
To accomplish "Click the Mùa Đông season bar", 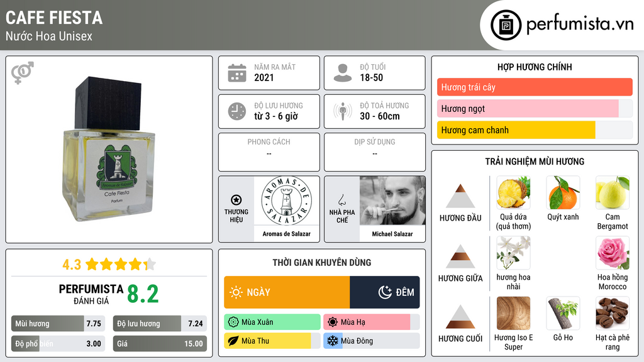I will 372,341.
